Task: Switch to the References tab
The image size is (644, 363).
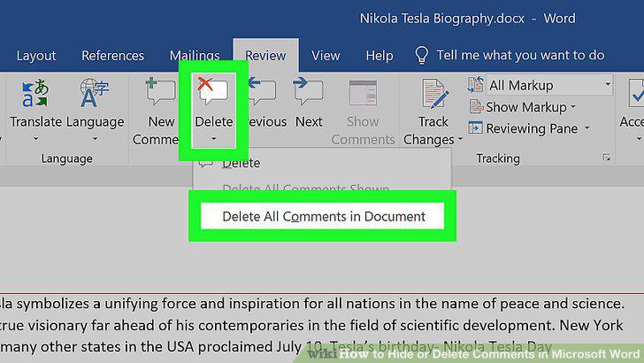Action: pos(112,56)
